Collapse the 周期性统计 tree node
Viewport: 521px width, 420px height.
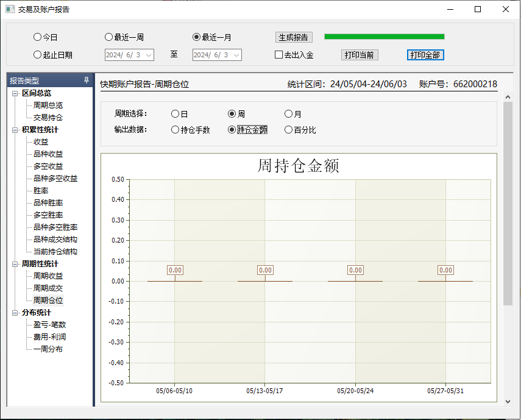15,264
